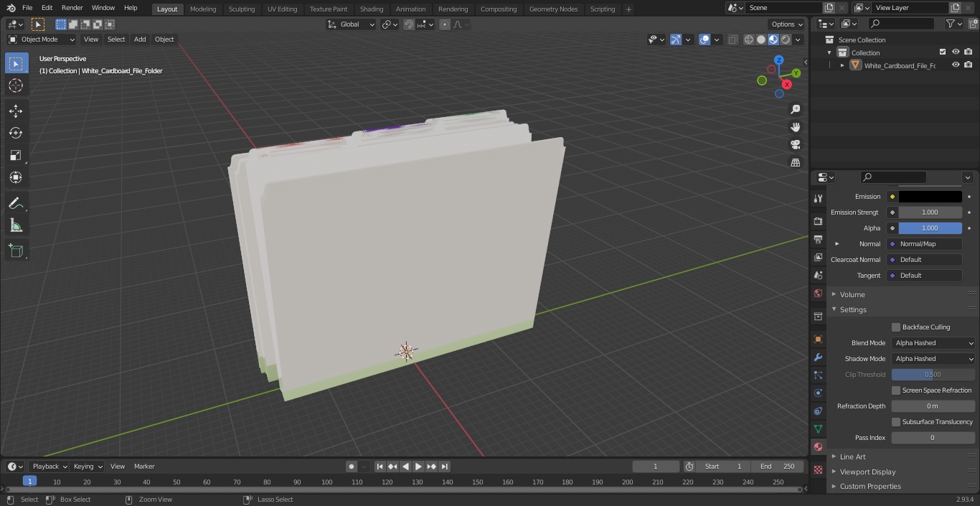This screenshot has height=506, width=980.
Task: Open Scene properties tab icon
Action: point(818,275)
